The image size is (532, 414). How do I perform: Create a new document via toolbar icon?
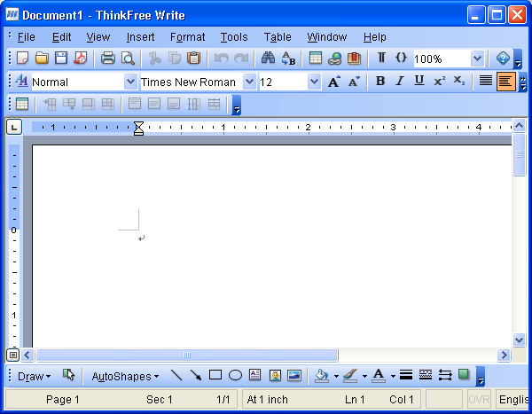click(22, 58)
